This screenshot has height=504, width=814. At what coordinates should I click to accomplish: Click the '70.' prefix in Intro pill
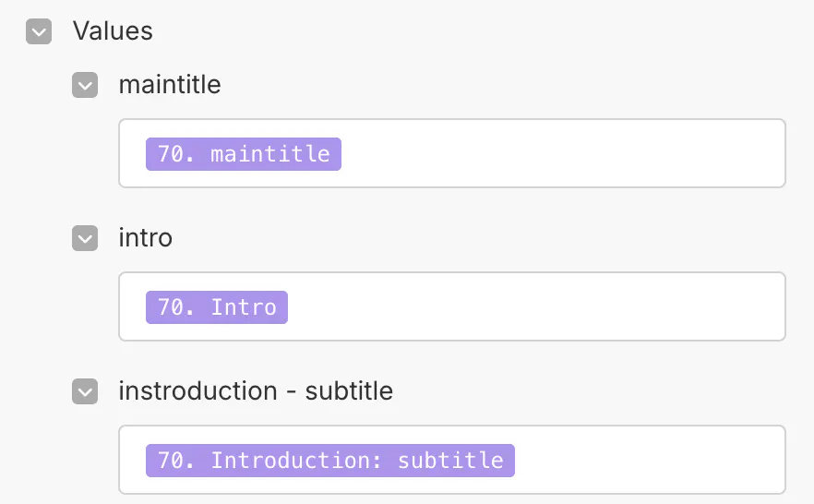click(x=175, y=307)
